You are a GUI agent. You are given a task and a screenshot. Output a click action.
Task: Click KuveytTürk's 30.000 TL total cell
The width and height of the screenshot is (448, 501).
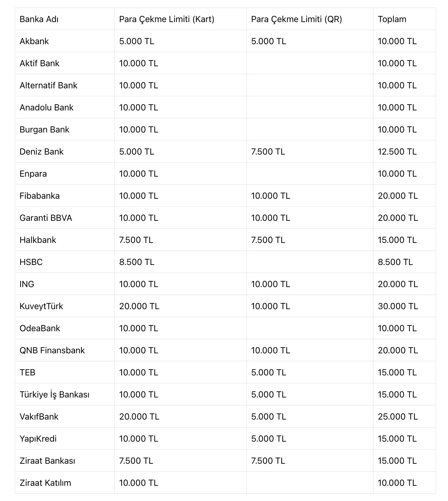point(398,306)
